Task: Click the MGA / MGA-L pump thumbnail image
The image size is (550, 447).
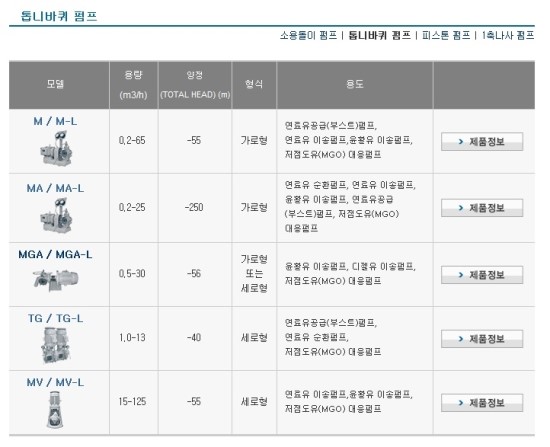Action: (56, 280)
